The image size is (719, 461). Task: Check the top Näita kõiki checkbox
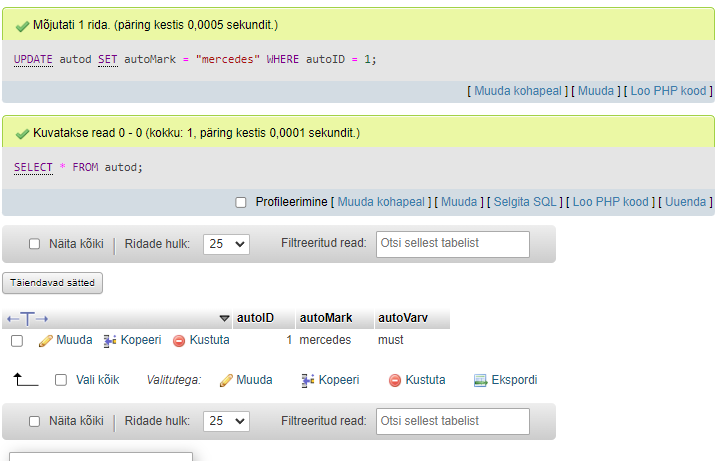(34, 244)
